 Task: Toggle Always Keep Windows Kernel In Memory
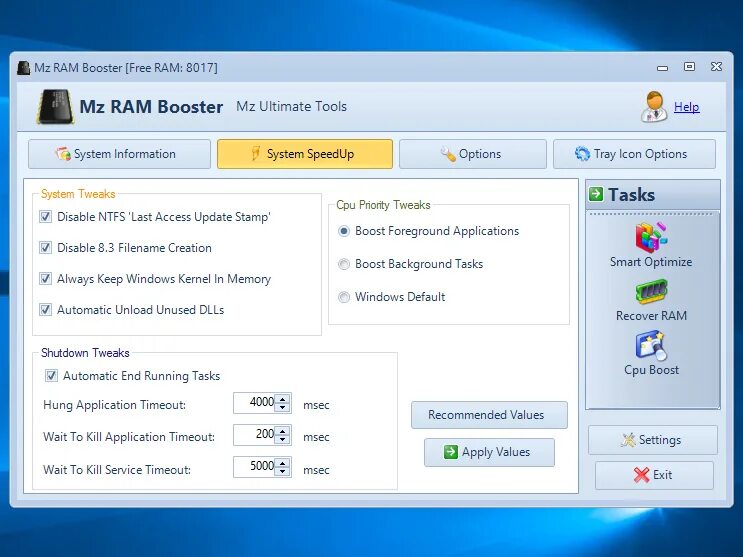(45, 279)
